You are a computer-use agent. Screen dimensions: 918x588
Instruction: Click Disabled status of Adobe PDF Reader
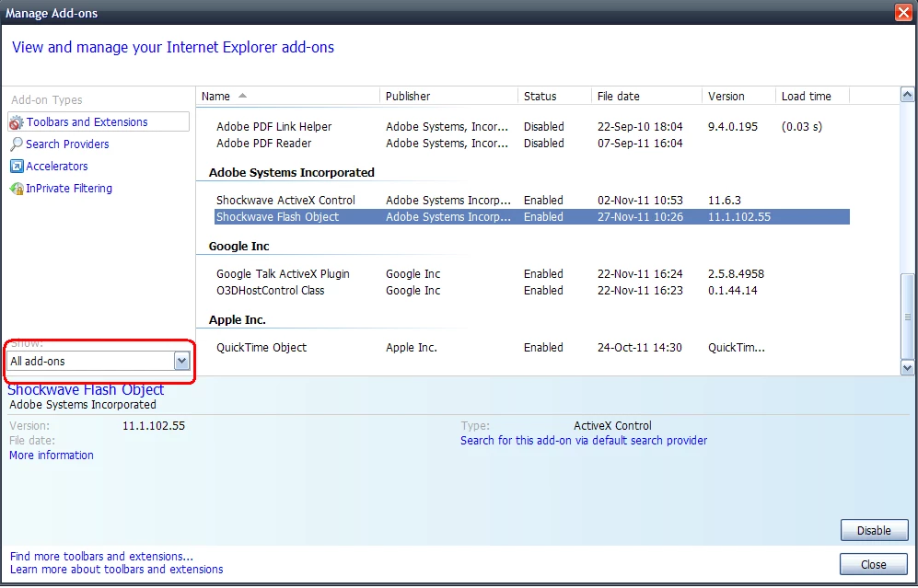[544, 144]
